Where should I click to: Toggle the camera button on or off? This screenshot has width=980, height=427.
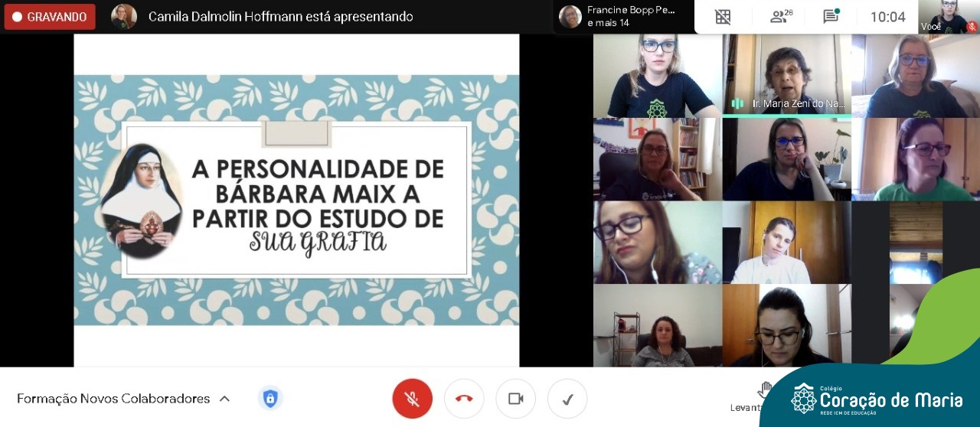click(515, 399)
